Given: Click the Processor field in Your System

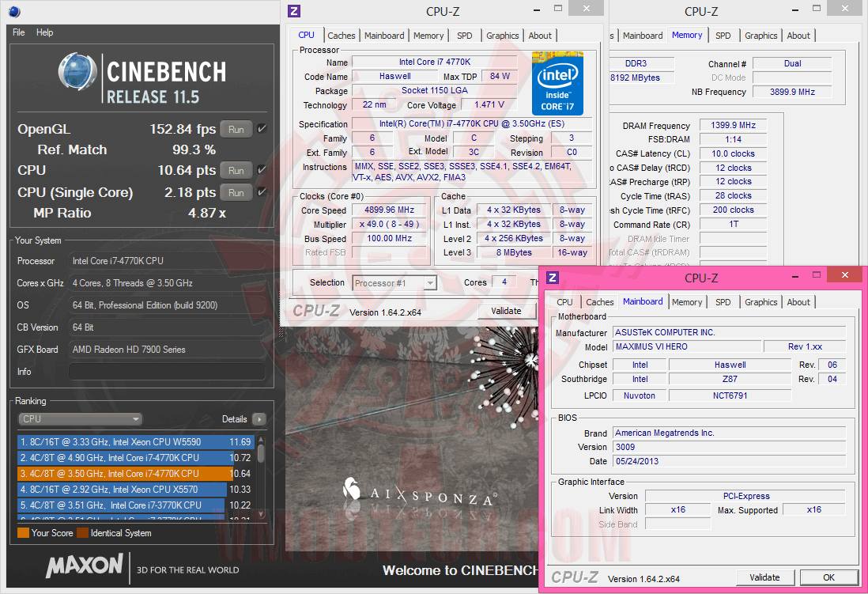Looking at the screenshot, I should point(167,261).
